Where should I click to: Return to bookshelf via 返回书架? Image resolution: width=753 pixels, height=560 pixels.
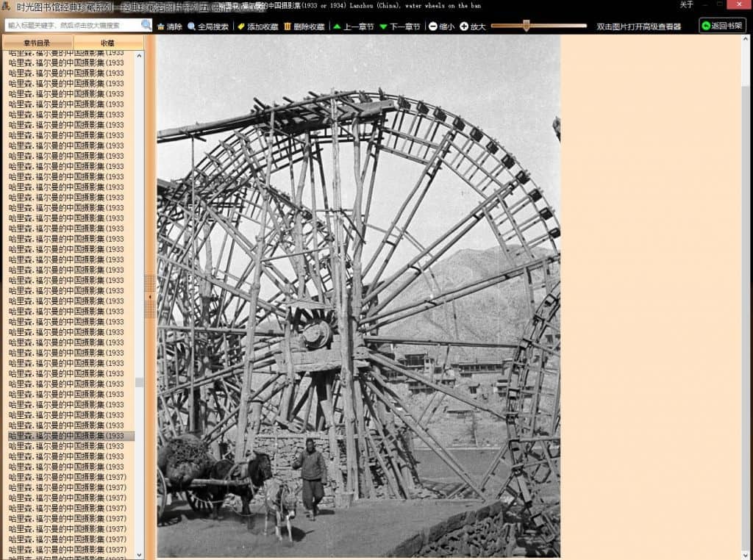point(722,26)
